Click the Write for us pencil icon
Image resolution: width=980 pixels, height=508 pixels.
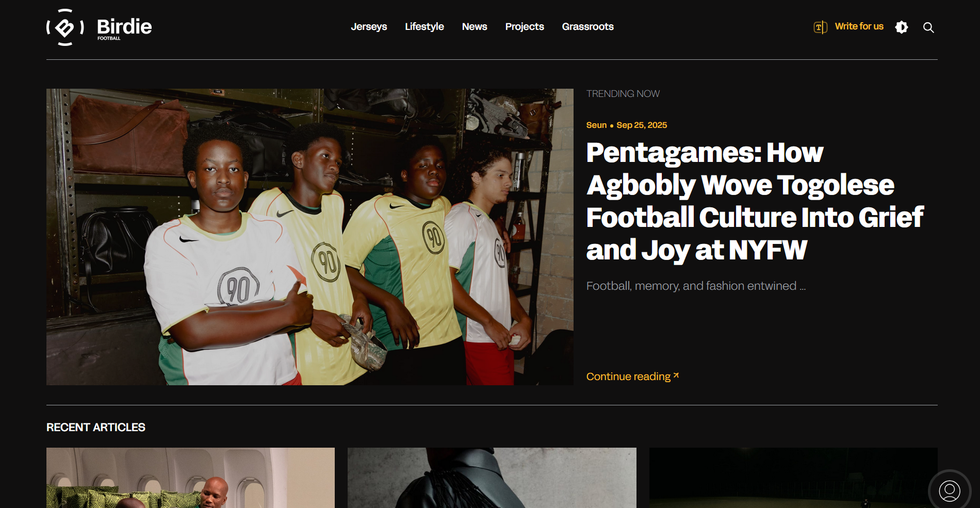820,27
